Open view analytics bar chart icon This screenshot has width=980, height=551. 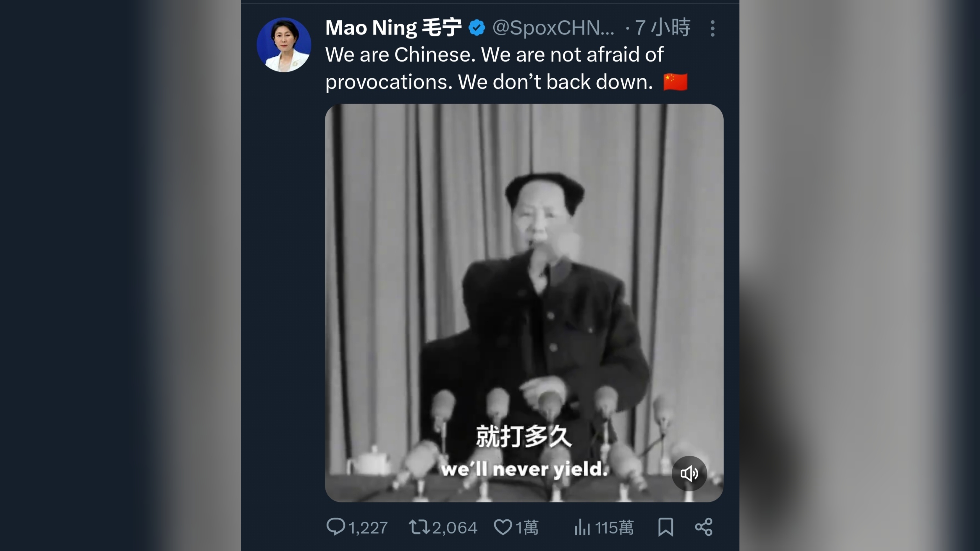582,527
